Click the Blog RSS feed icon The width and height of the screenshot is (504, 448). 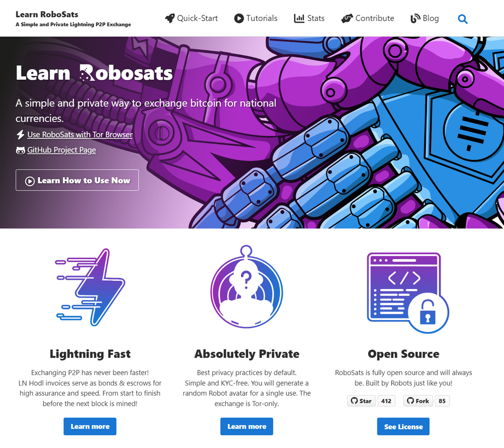click(x=415, y=18)
